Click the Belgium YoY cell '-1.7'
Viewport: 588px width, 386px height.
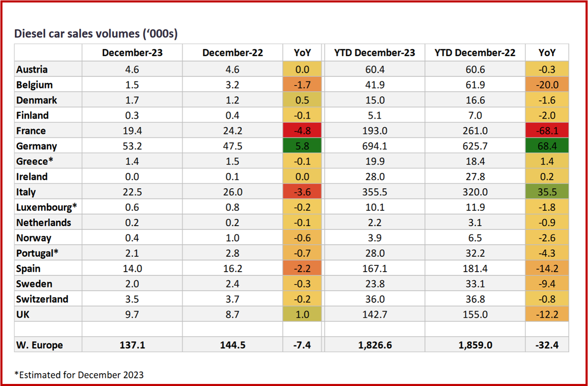(302, 85)
